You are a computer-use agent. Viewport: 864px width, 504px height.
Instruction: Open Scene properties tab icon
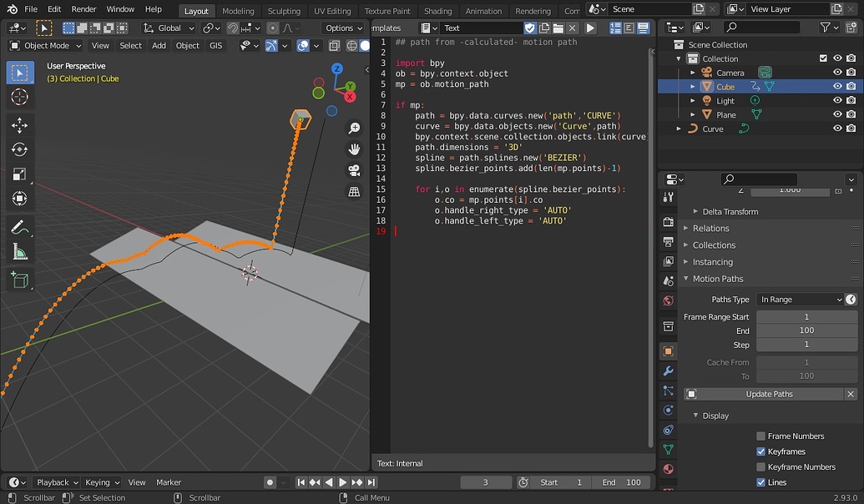[x=669, y=281]
